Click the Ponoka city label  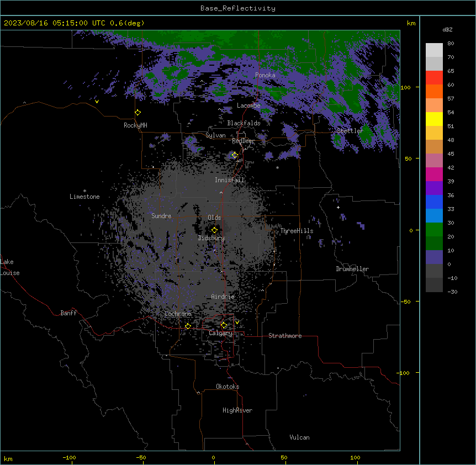click(265, 75)
